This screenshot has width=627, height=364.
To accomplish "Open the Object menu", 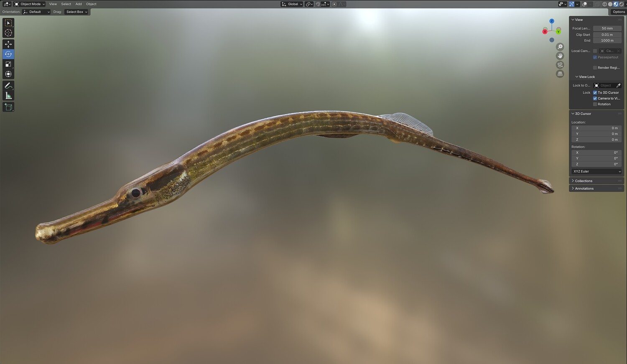I will (91, 4).
